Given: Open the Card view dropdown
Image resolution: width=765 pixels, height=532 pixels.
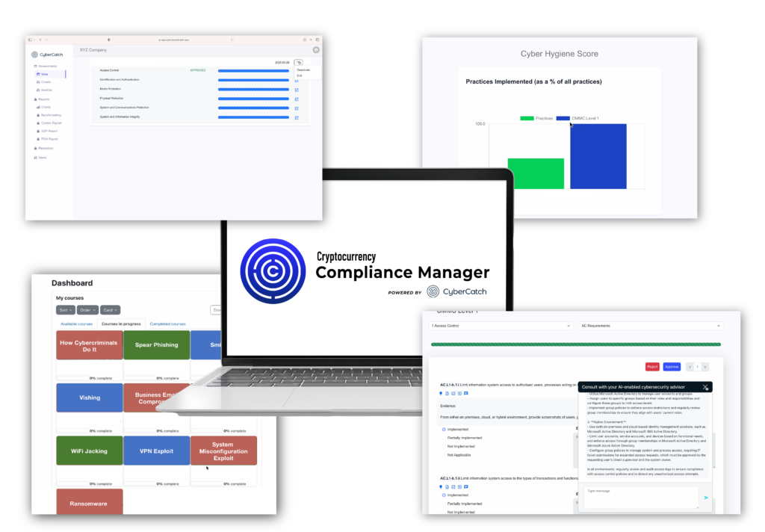Looking at the screenshot, I should [111, 310].
